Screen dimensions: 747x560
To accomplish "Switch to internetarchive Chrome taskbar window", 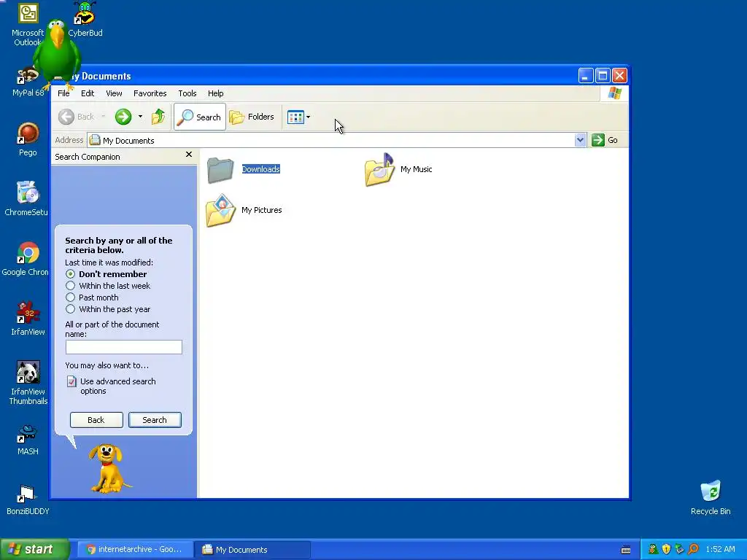I will (x=134, y=550).
